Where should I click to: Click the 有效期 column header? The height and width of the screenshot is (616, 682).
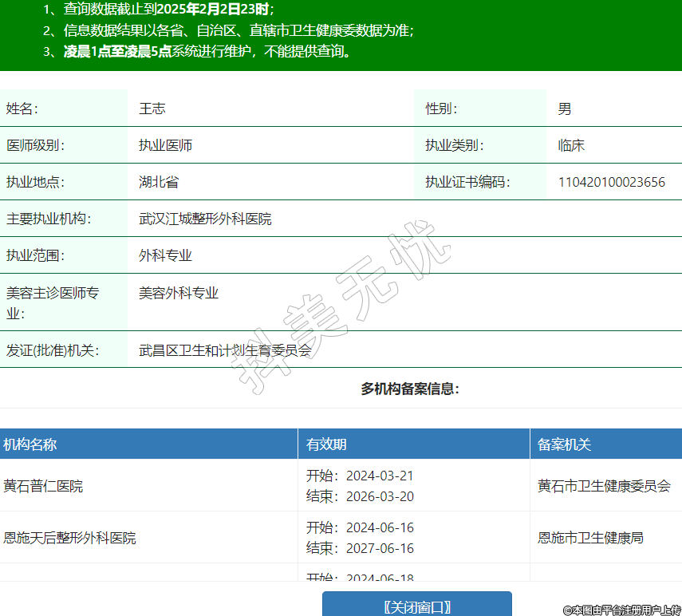coord(326,444)
